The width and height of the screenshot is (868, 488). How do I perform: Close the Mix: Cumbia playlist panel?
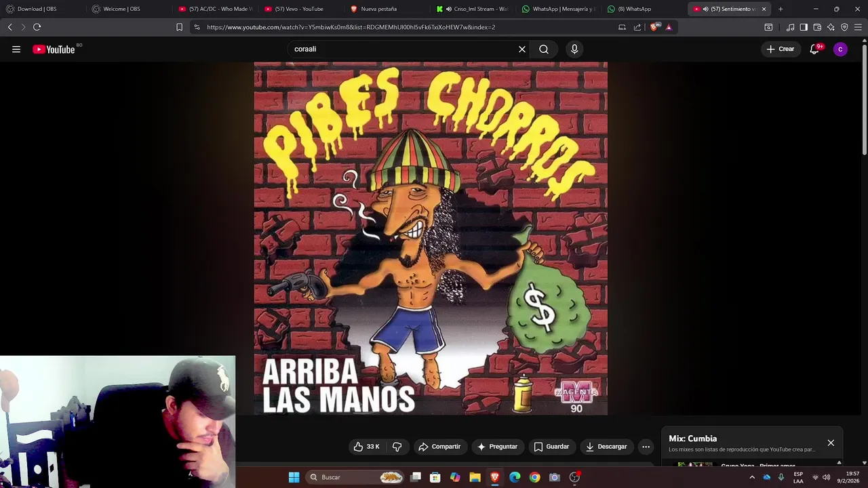(x=831, y=443)
